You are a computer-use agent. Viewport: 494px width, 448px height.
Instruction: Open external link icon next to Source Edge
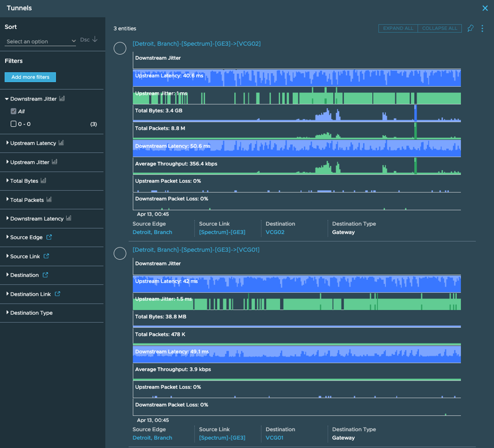coord(49,237)
